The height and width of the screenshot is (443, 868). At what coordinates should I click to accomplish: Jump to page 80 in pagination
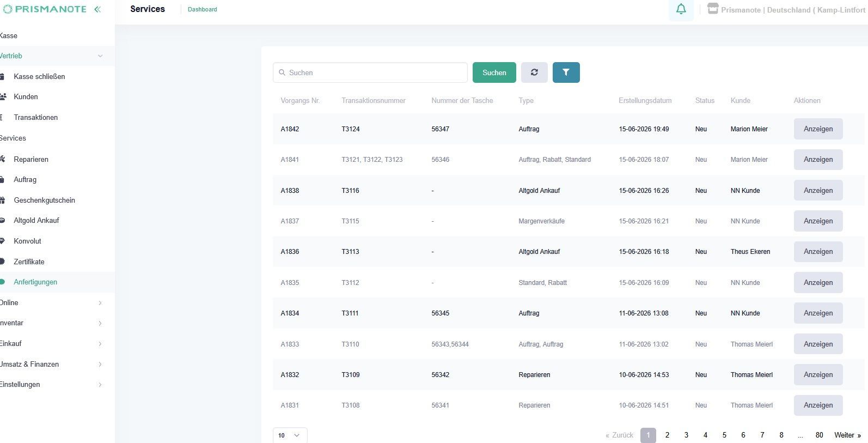[x=819, y=435]
